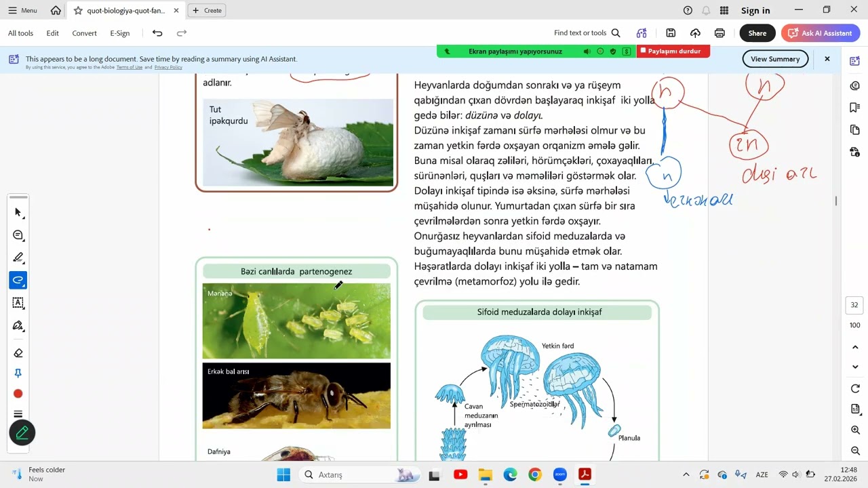Open the Zoom app in the taskbar
This screenshot has width=868, height=488.
click(560, 474)
